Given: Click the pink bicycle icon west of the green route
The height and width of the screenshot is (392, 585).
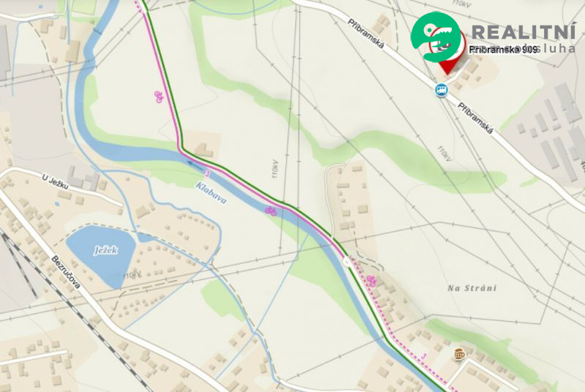Looking at the screenshot, I should point(159,97).
